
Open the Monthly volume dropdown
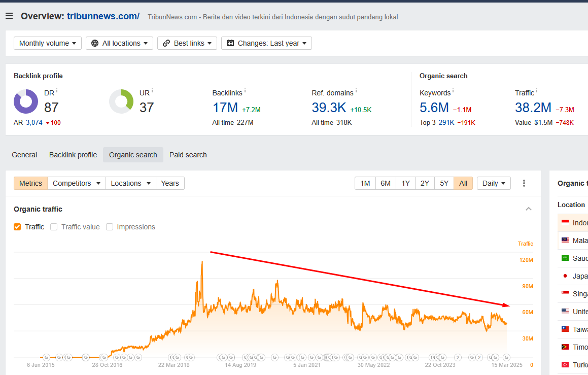point(48,43)
